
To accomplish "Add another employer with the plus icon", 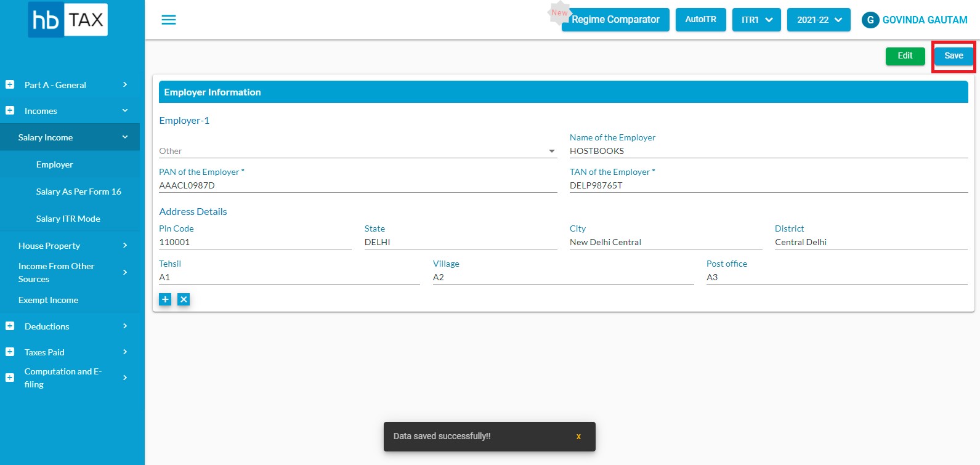I will tap(165, 299).
